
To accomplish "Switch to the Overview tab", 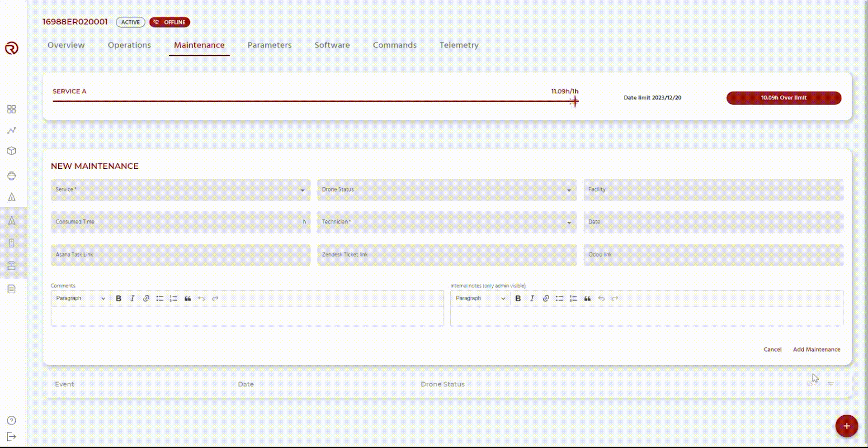I will [66, 45].
